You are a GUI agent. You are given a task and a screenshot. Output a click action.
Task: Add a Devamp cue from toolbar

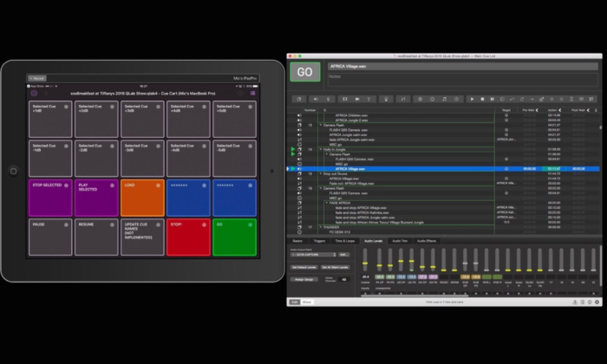coord(522,99)
